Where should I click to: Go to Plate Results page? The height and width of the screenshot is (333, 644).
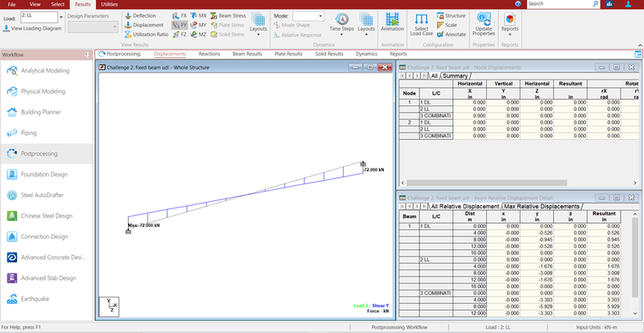pyautogui.click(x=288, y=54)
